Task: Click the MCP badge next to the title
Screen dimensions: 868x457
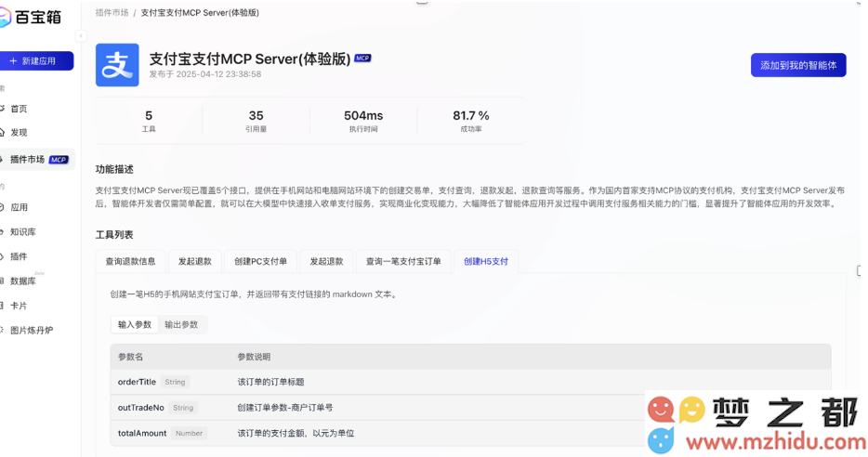Action: 362,59
